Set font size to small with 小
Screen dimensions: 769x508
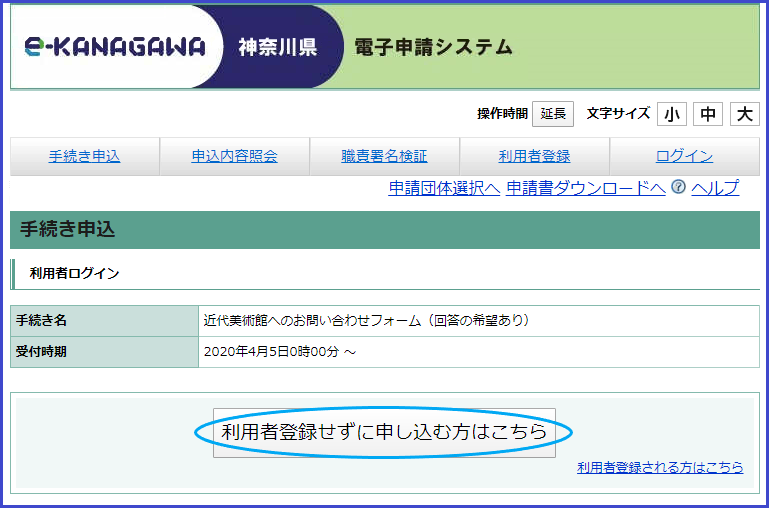671,114
